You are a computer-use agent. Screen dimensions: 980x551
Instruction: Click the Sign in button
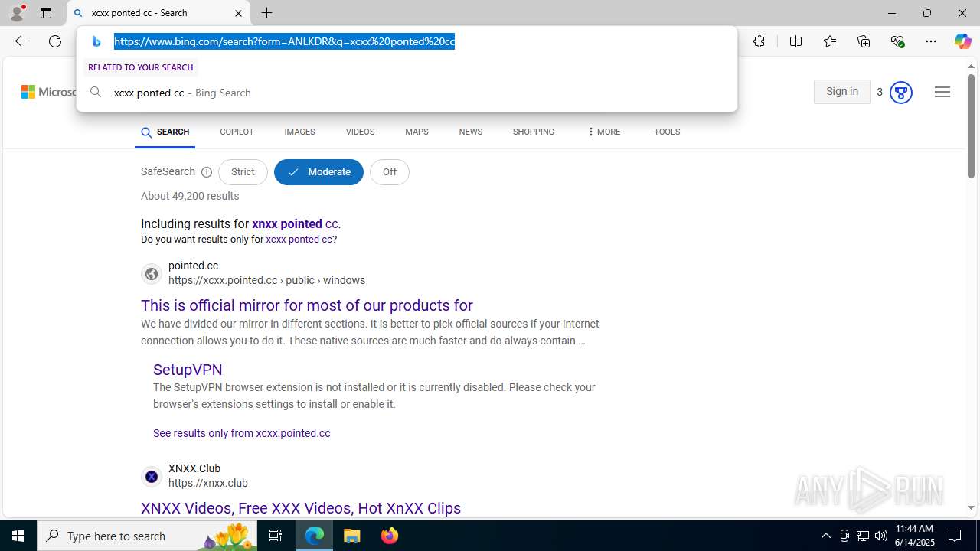coord(841,92)
